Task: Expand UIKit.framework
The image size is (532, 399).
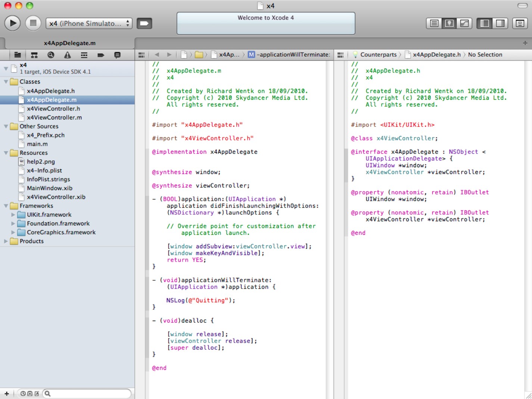Action: pyautogui.click(x=13, y=215)
